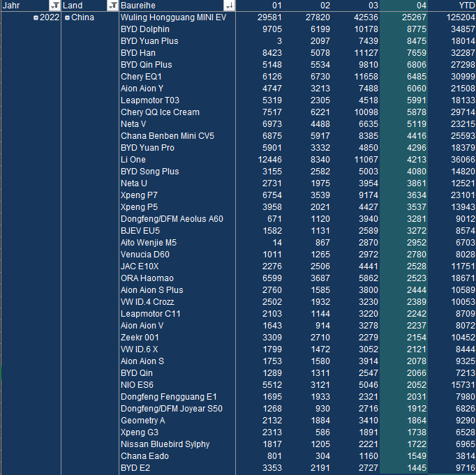Select the Wuling Hongguang MINI EV row label
This screenshot has height=475, width=476.
pyautogui.click(x=173, y=17)
